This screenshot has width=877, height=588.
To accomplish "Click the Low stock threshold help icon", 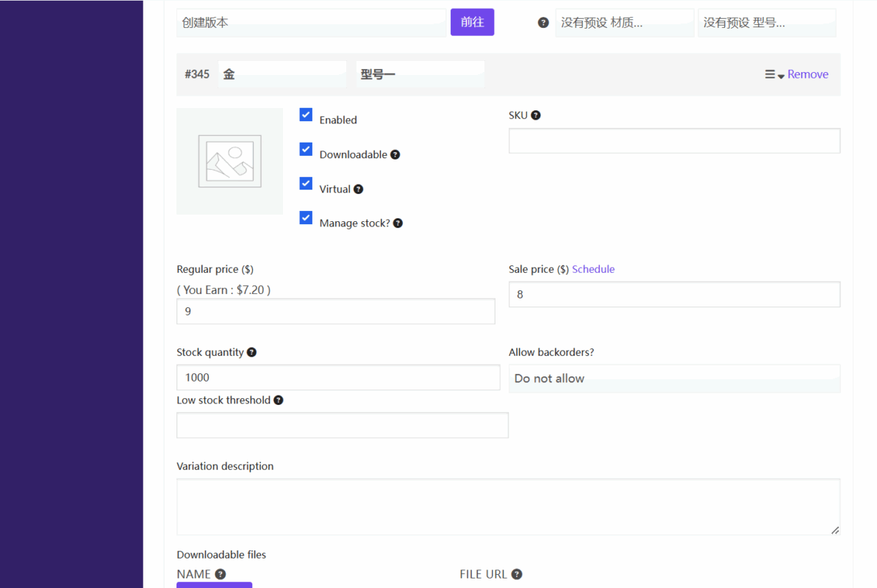I will pyautogui.click(x=278, y=401).
